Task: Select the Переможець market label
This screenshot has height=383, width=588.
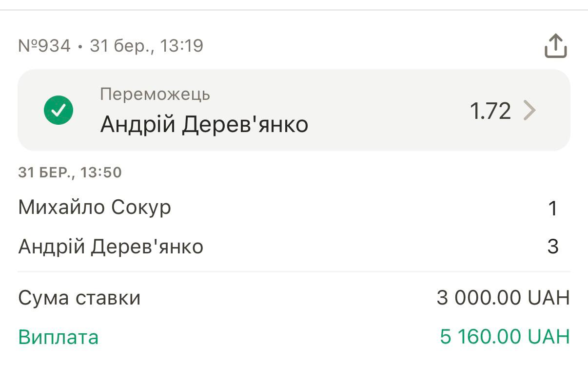Action: (x=155, y=94)
